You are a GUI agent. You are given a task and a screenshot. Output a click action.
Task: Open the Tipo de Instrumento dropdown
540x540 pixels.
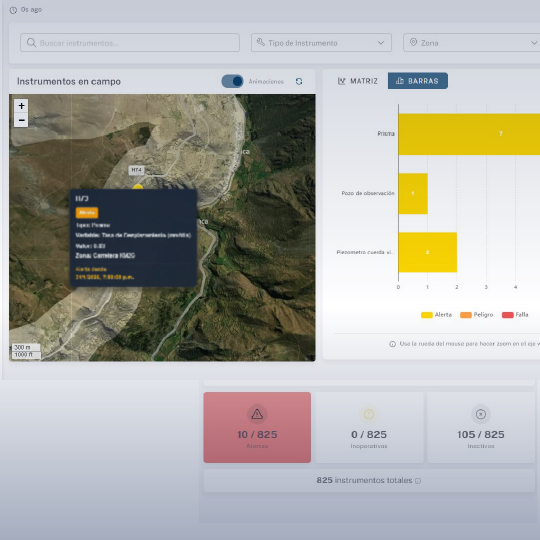321,43
